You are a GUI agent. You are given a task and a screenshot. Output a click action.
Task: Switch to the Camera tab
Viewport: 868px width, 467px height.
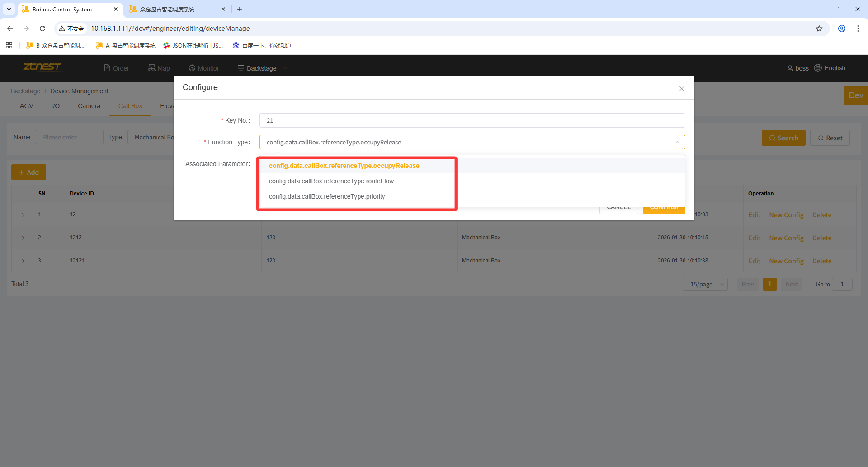(89, 106)
